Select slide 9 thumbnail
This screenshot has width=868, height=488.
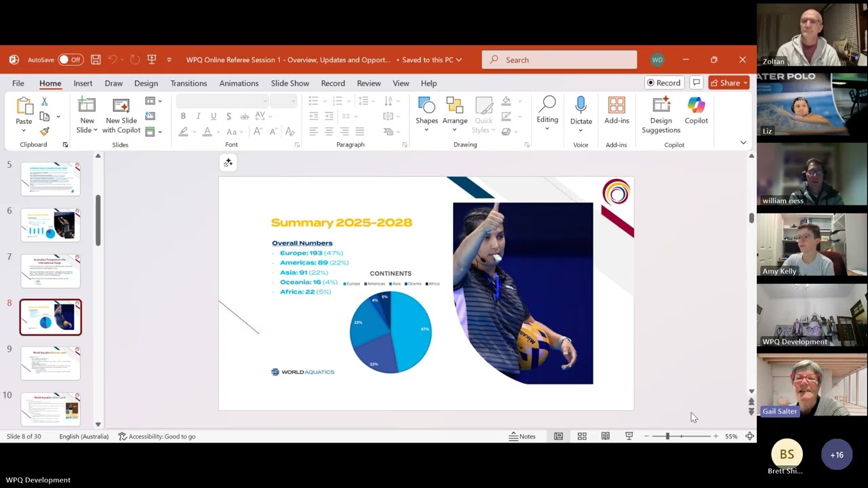click(x=50, y=363)
